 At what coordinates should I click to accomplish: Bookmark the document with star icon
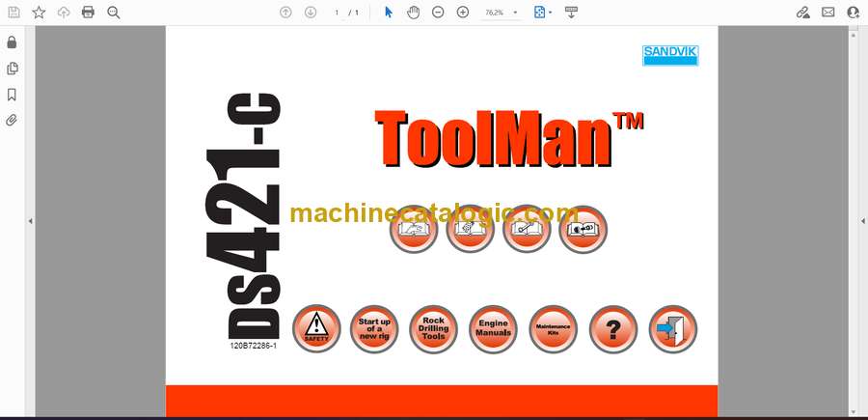[x=39, y=13]
